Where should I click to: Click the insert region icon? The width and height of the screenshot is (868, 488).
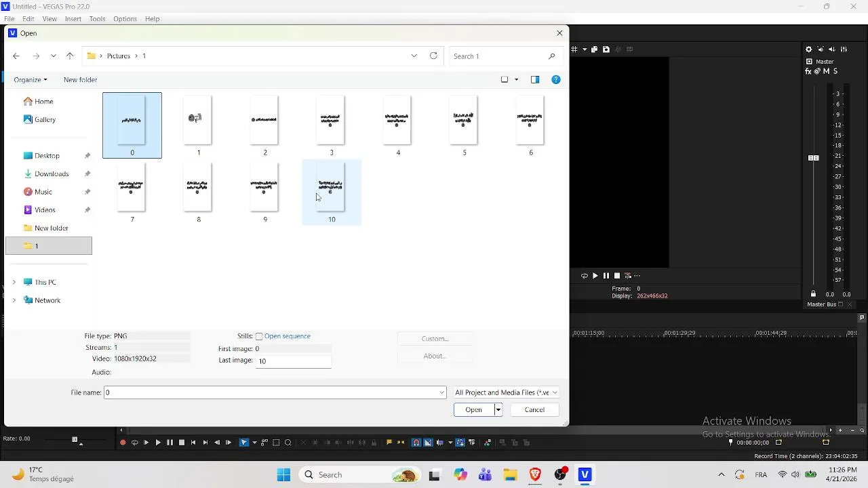pos(401,443)
